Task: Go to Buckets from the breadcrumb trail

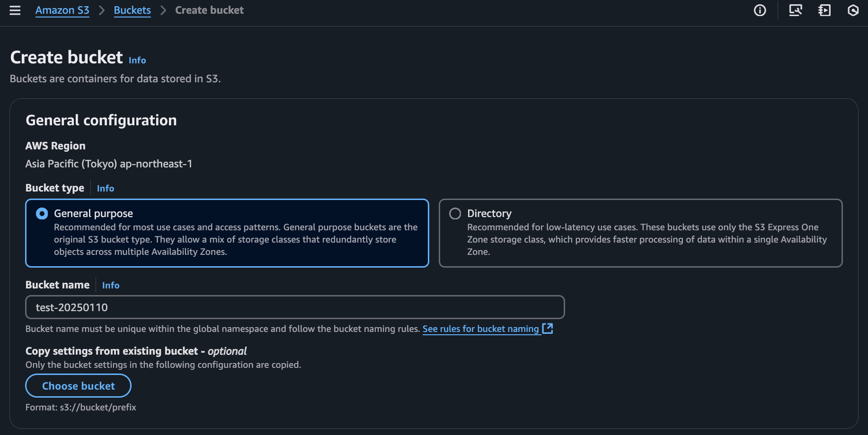Action: 132,10
